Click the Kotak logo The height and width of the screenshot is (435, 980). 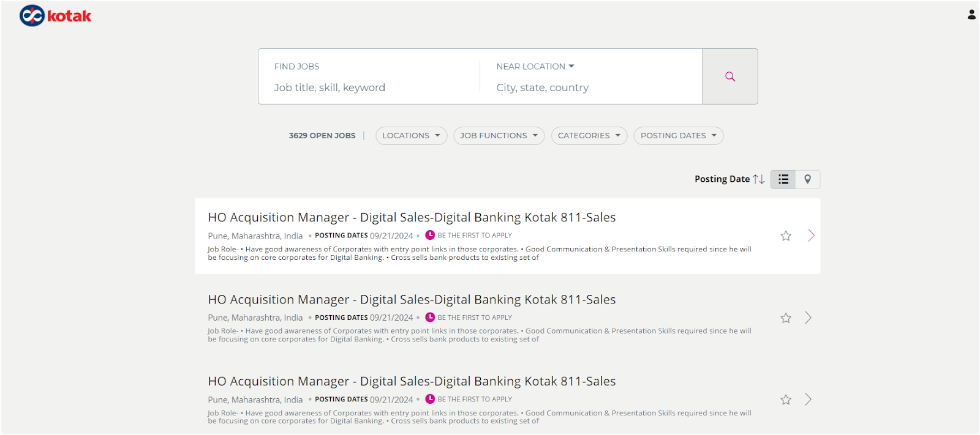point(55,16)
